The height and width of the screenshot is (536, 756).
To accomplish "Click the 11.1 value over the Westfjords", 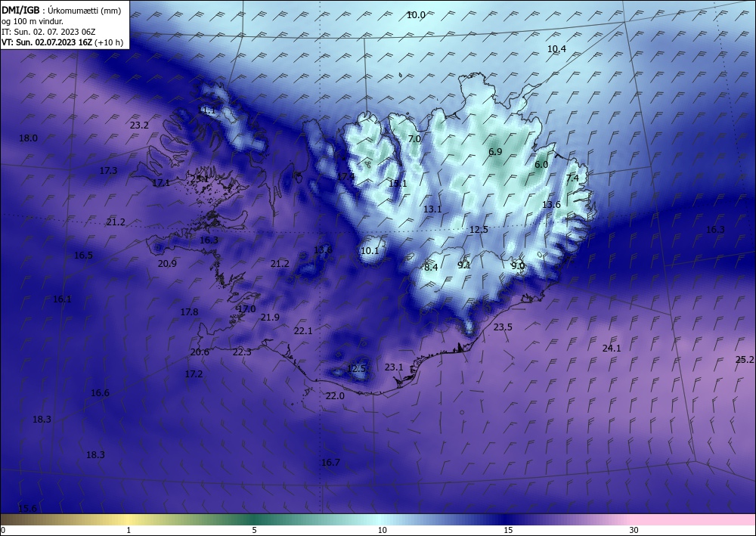I will coord(207,110).
